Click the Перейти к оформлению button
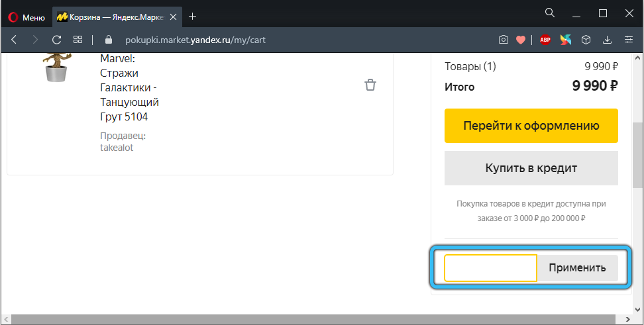 (x=531, y=126)
